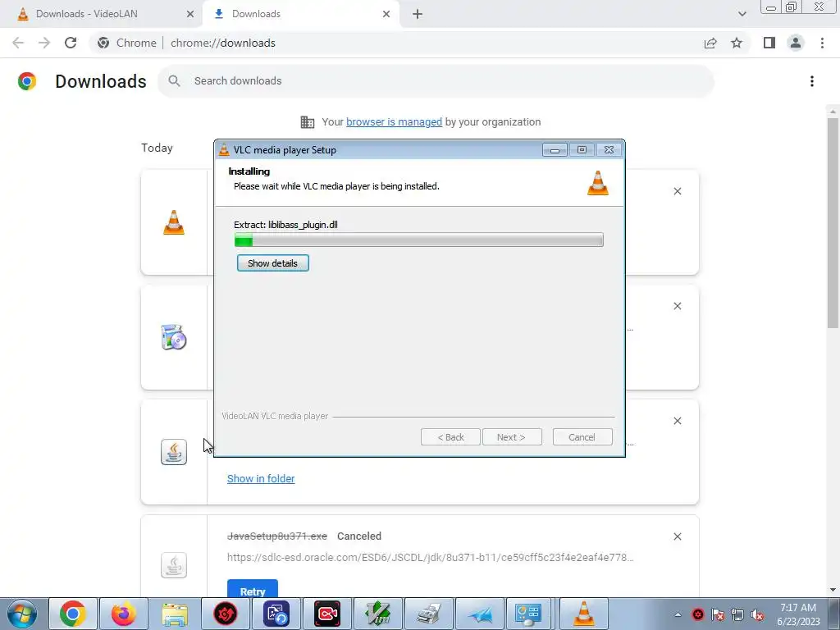Viewport: 840px width, 630px height.
Task: Click the Java file icon above Show in folder
Action: [174, 452]
